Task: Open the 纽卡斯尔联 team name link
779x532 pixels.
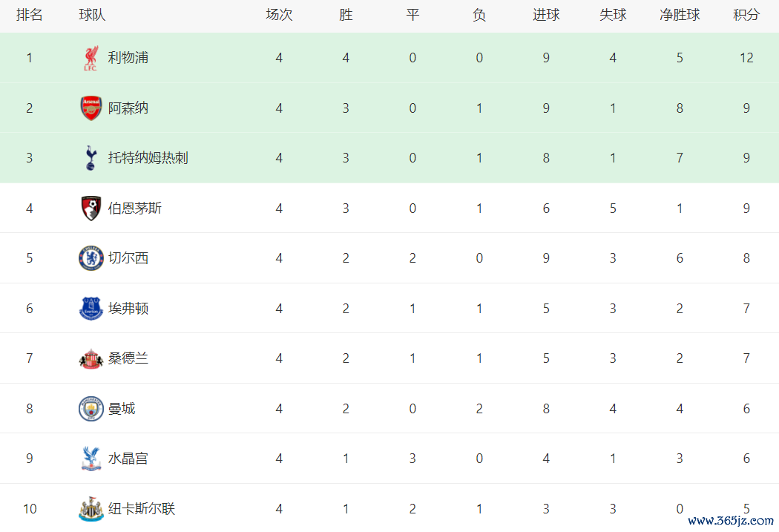Action: tap(142, 509)
